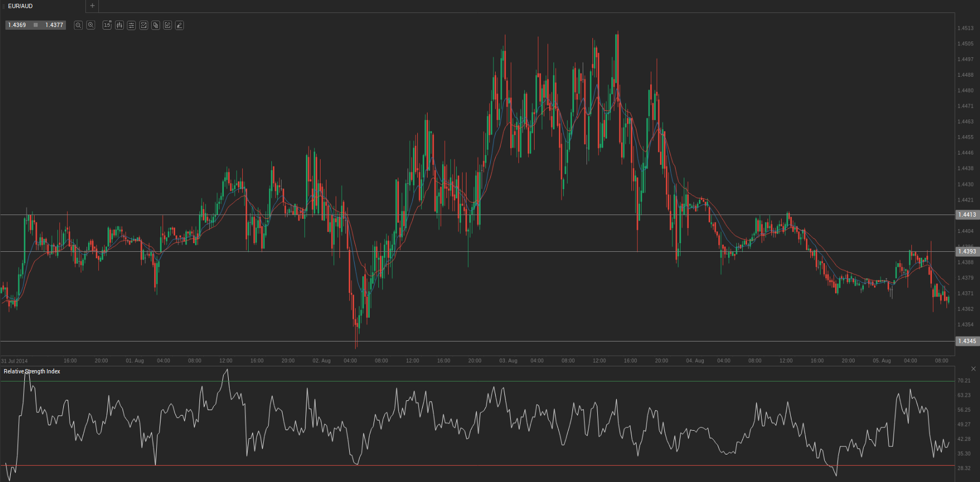The height and width of the screenshot is (482, 980).
Task: Add a new chart tab with plus
Action: tap(92, 6)
